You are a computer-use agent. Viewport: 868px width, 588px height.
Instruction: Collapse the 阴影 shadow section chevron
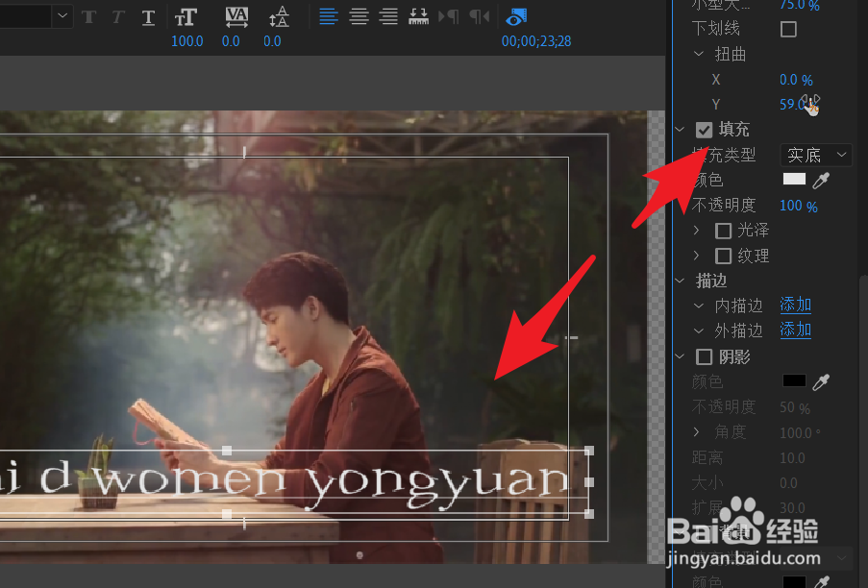(680, 356)
